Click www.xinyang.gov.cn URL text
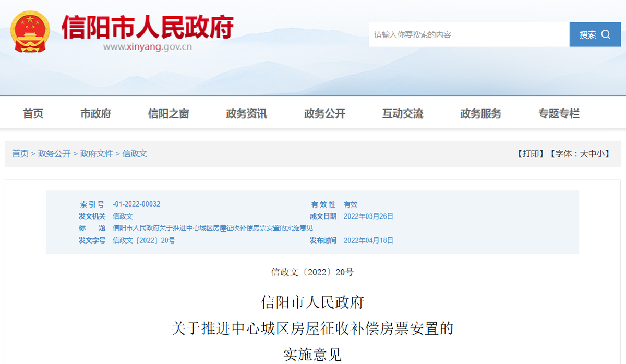Viewport: 626px width, 364px height. [x=148, y=47]
